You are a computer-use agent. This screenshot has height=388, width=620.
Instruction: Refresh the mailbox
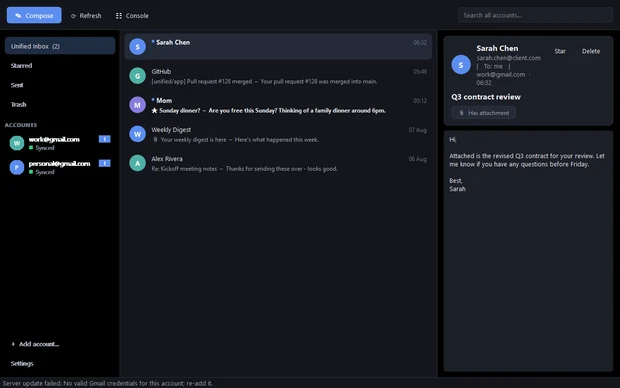(x=86, y=16)
